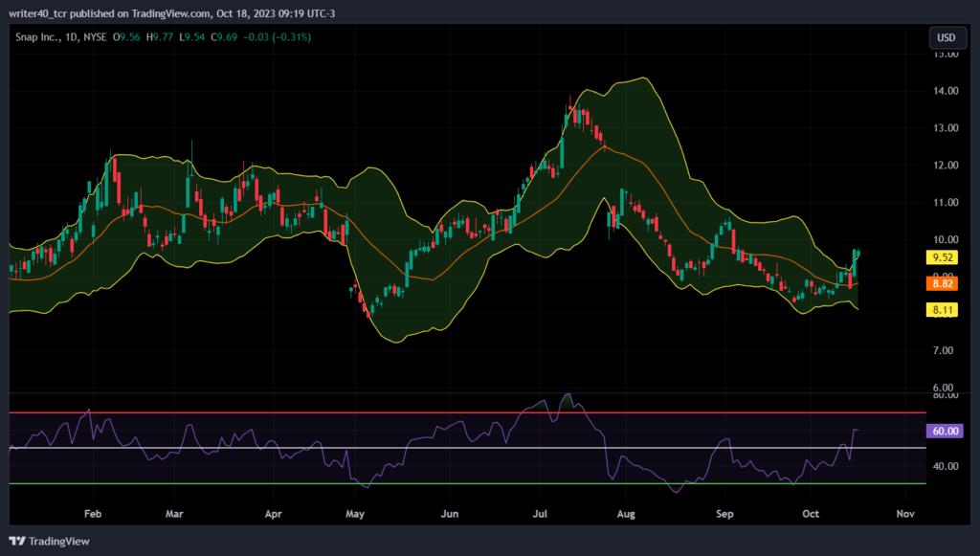Click the Mar label on time axis
The width and height of the screenshot is (980, 556).
click(174, 514)
